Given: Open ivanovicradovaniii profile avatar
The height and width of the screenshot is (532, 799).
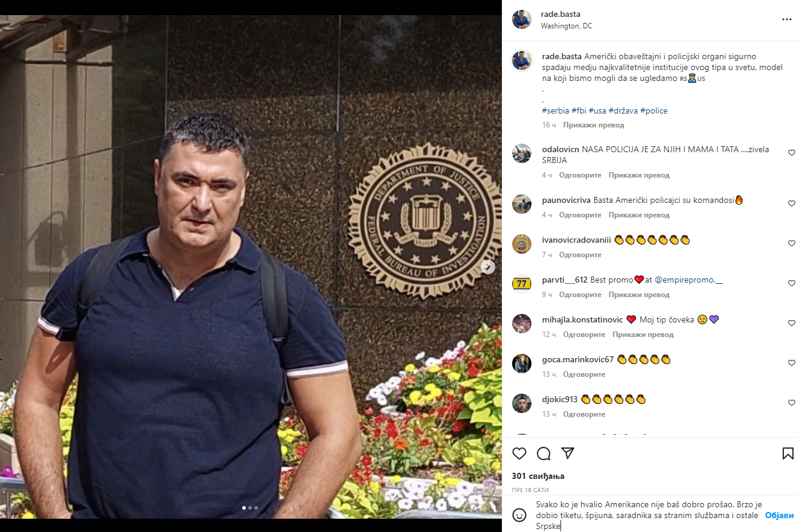Looking at the screenshot, I should [x=522, y=244].
